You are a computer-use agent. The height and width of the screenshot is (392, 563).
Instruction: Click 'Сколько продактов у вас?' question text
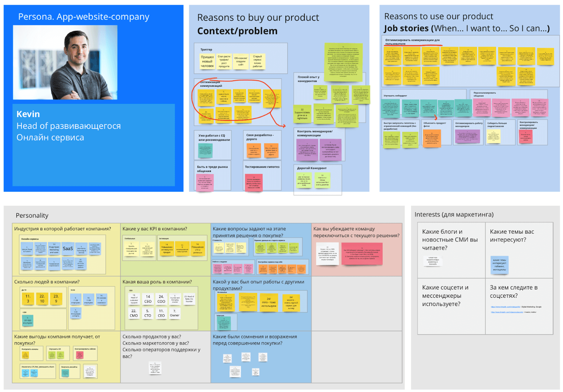(152, 336)
